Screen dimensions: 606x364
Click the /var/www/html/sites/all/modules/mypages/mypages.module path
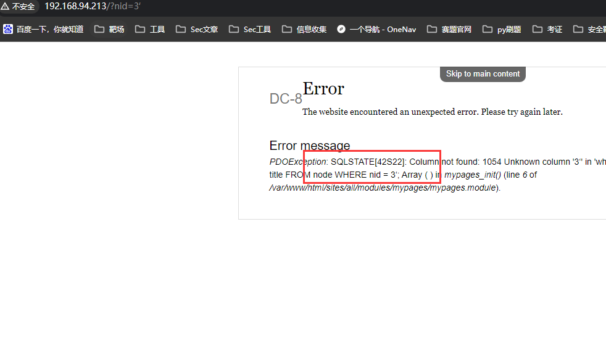click(x=383, y=188)
